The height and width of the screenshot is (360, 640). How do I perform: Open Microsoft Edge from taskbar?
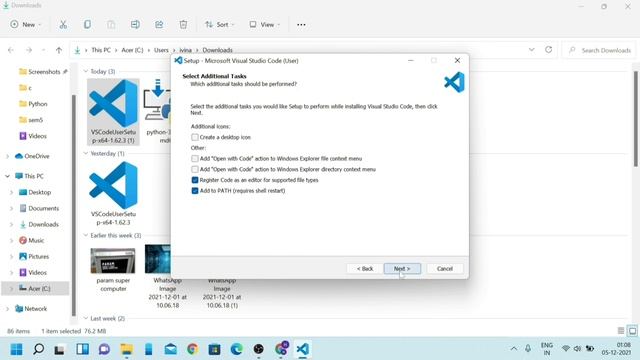(236, 349)
